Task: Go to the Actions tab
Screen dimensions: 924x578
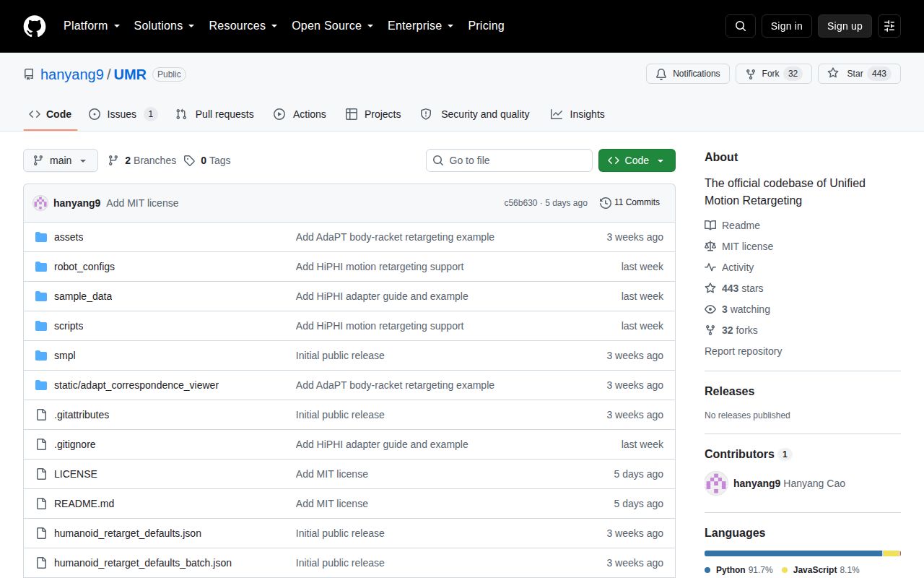Action: pyautogui.click(x=300, y=114)
